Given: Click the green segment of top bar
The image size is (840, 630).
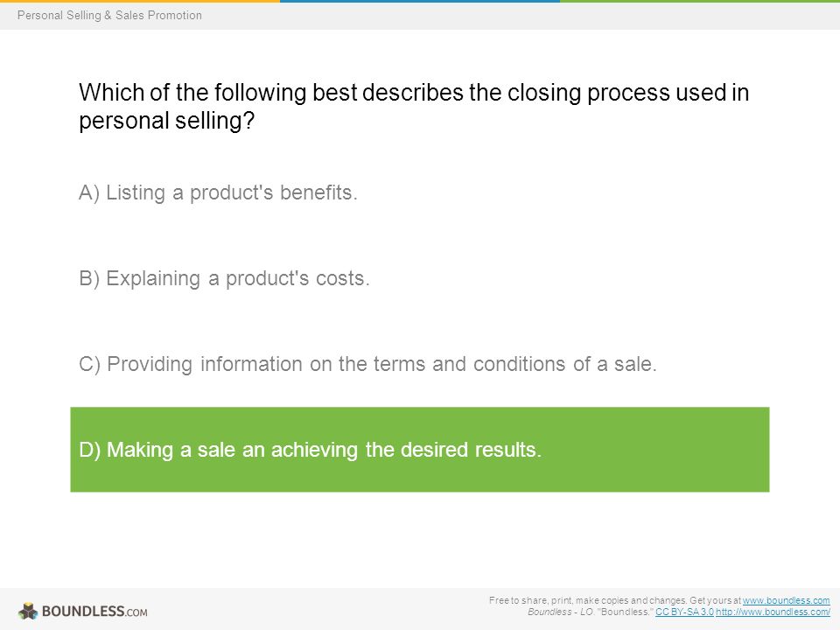Looking at the screenshot, I should click(x=700, y=1).
